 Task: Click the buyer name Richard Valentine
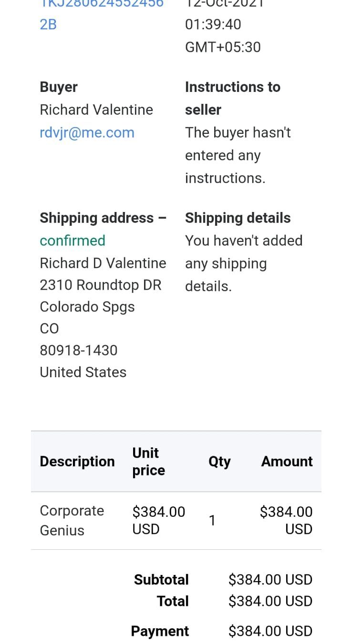pyautogui.click(x=96, y=110)
